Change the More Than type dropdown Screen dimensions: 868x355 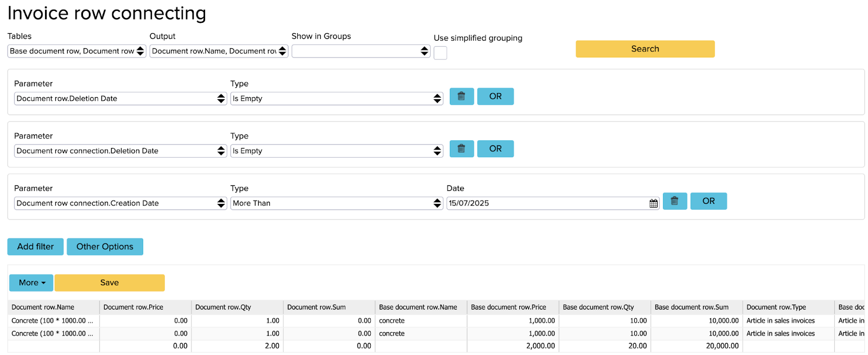coord(336,203)
